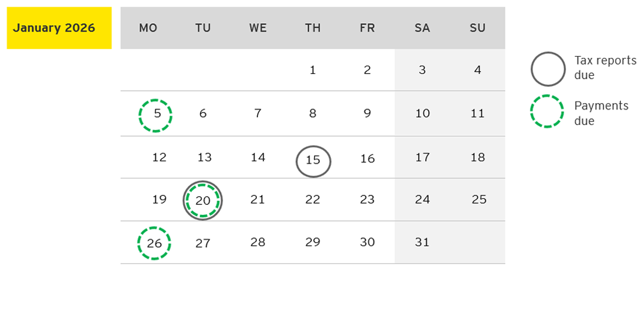Select January 20 circled date
The image size is (644, 315).
click(203, 201)
